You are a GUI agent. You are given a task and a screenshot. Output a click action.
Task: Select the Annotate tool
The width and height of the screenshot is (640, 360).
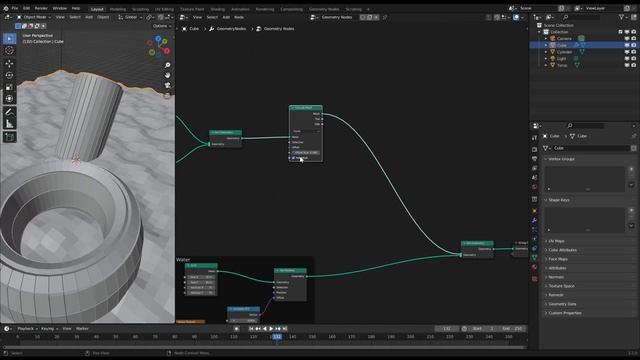(9, 112)
